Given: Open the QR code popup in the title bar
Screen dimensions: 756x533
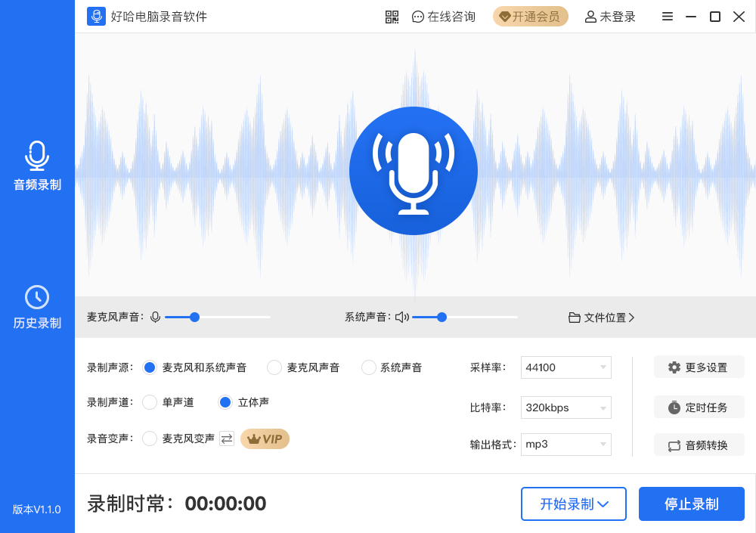Looking at the screenshot, I should pyautogui.click(x=392, y=16).
